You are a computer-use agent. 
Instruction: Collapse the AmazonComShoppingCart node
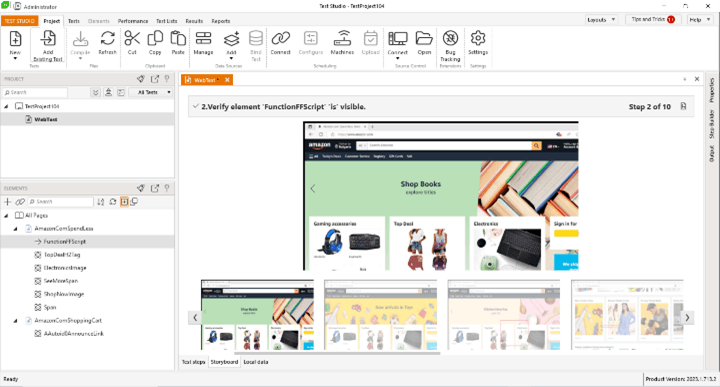[x=16, y=320]
